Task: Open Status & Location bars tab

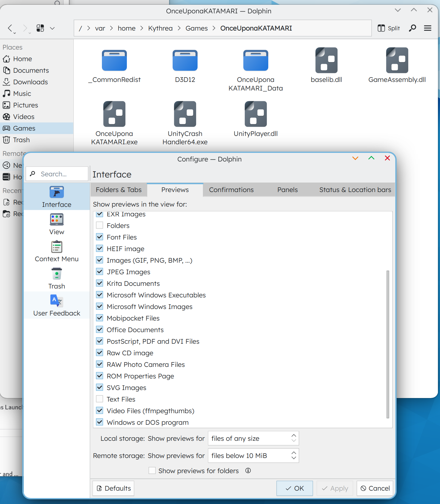Action: [355, 190]
